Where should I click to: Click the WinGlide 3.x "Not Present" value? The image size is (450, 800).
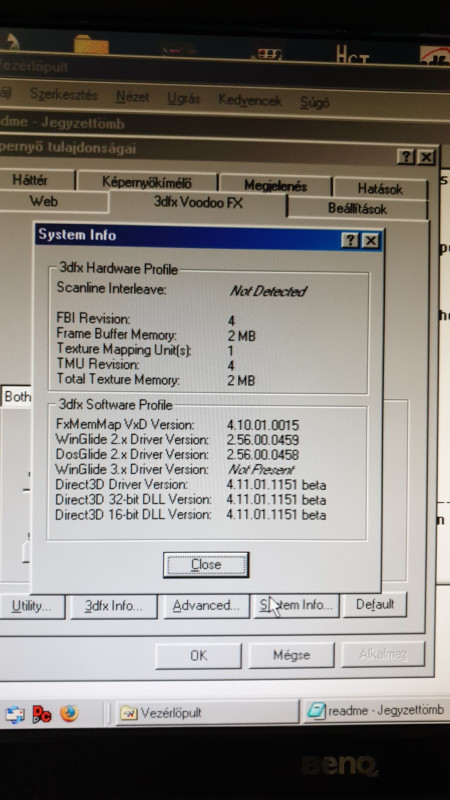coord(261,470)
